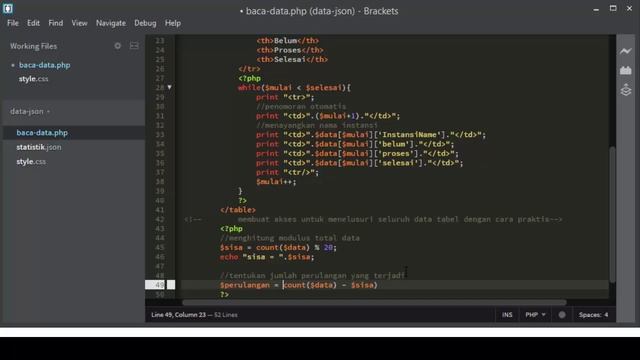Open the Edit menu

33,23
